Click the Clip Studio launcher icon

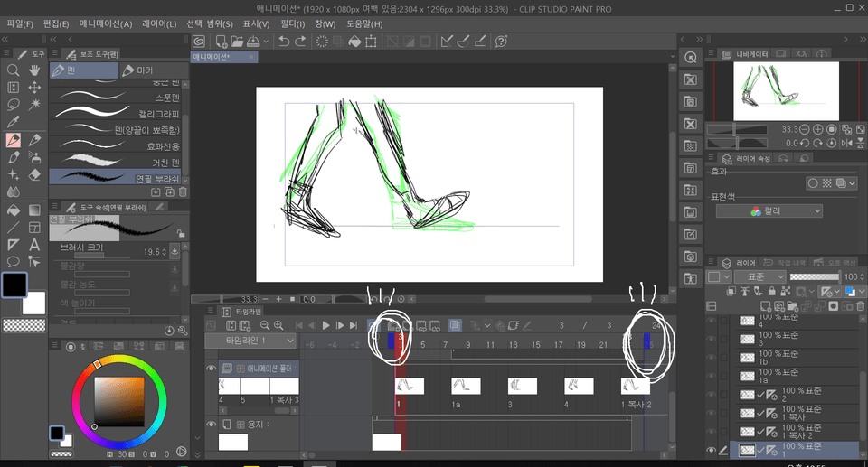pos(199,42)
